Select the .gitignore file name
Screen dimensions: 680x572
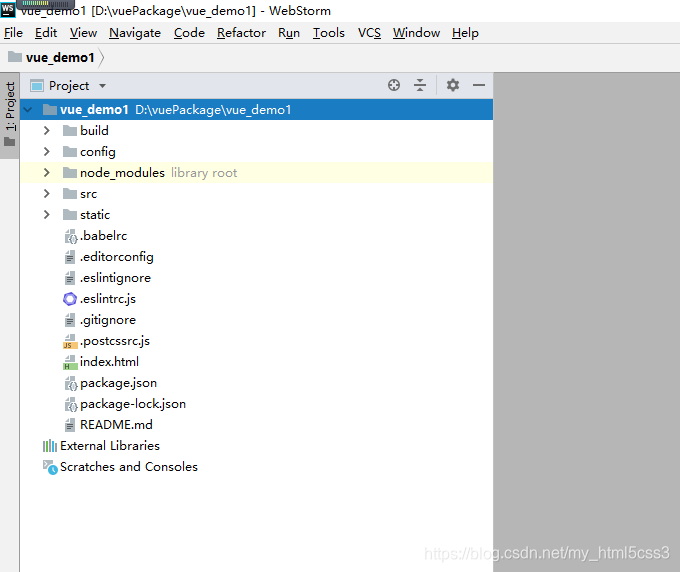[108, 320]
